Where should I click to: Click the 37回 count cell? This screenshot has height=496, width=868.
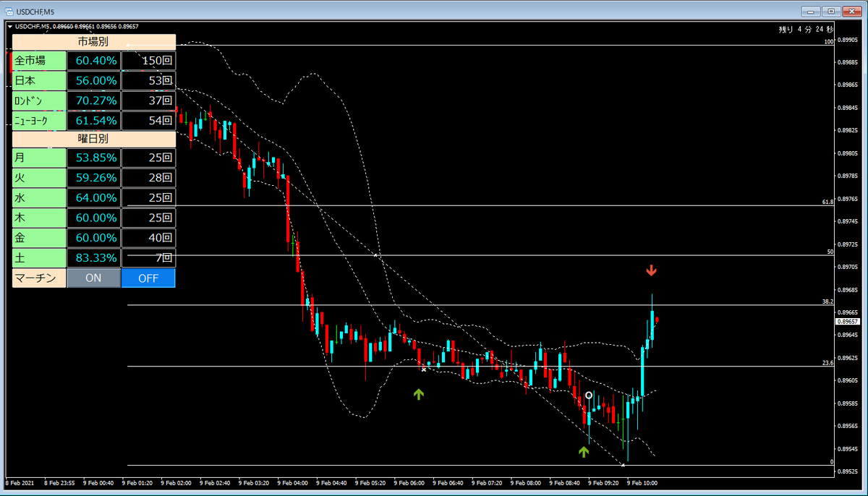pos(148,101)
